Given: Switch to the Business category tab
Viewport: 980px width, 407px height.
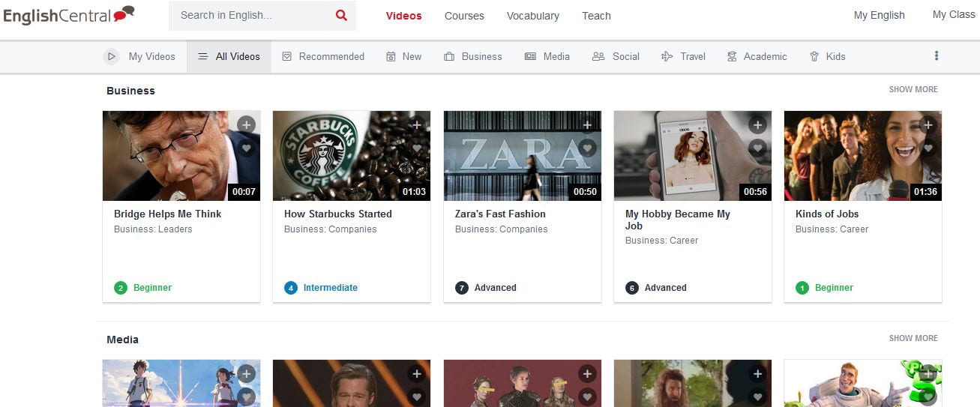Looking at the screenshot, I should pyautogui.click(x=473, y=56).
